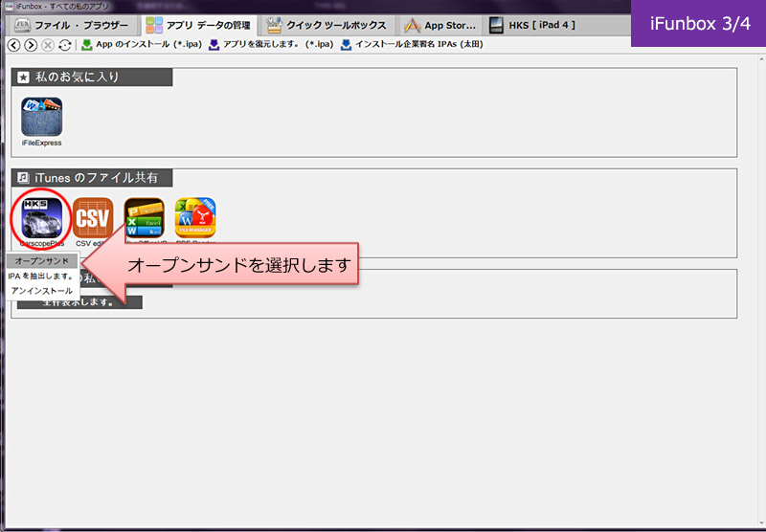Choose オープンサンド from context menu

click(x=41, y=260)
